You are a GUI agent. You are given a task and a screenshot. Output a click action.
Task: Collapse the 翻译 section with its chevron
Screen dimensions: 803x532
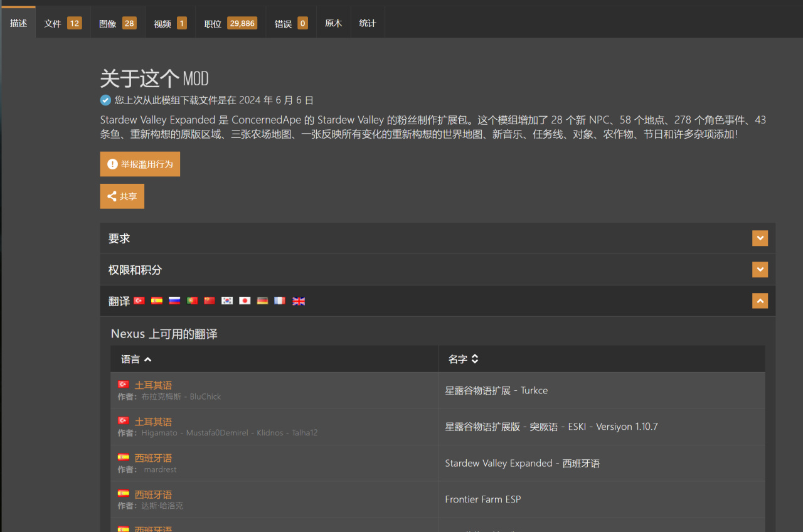pyautogui.click(x=760, y=301)
